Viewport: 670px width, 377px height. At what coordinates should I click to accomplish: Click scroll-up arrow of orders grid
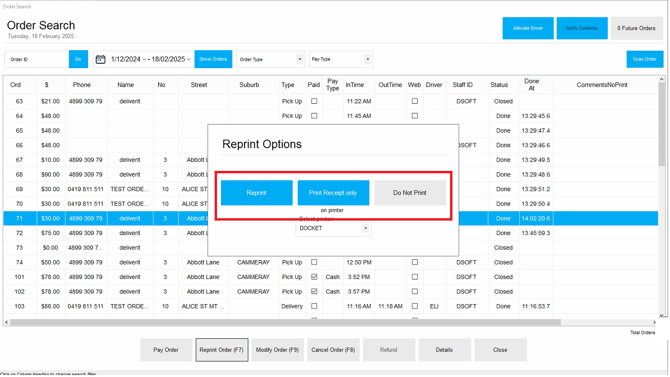tap(661, 80)
